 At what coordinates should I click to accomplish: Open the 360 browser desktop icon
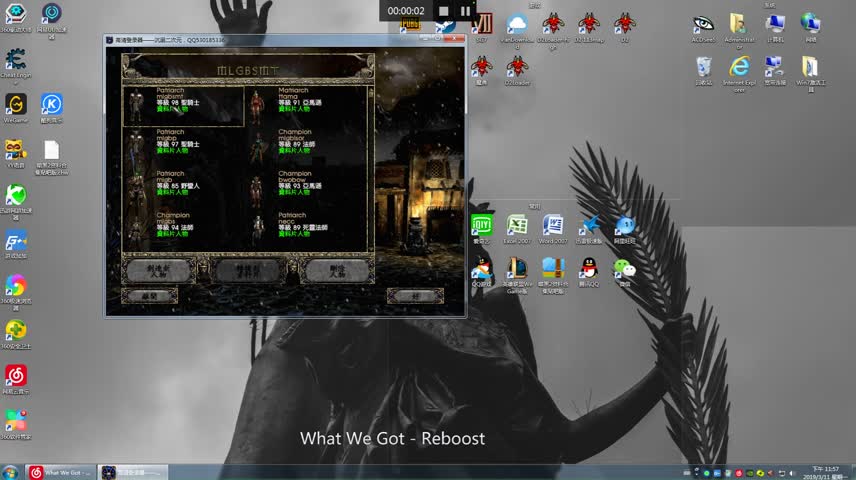pyautogui.click(x=15, y=292)
